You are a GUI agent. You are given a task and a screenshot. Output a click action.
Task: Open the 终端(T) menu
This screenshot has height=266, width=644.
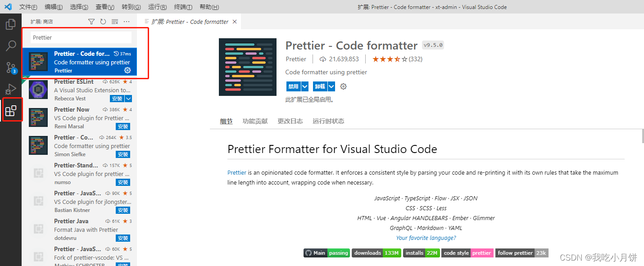[x=183, y=7]
